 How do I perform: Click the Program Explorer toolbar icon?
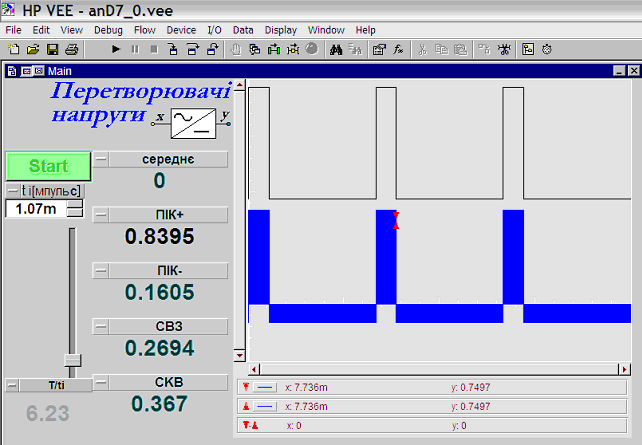coord(528,50)
